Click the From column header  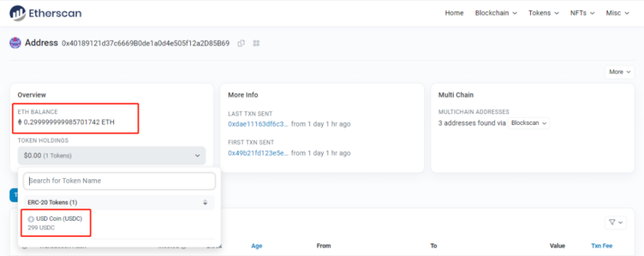323,245
